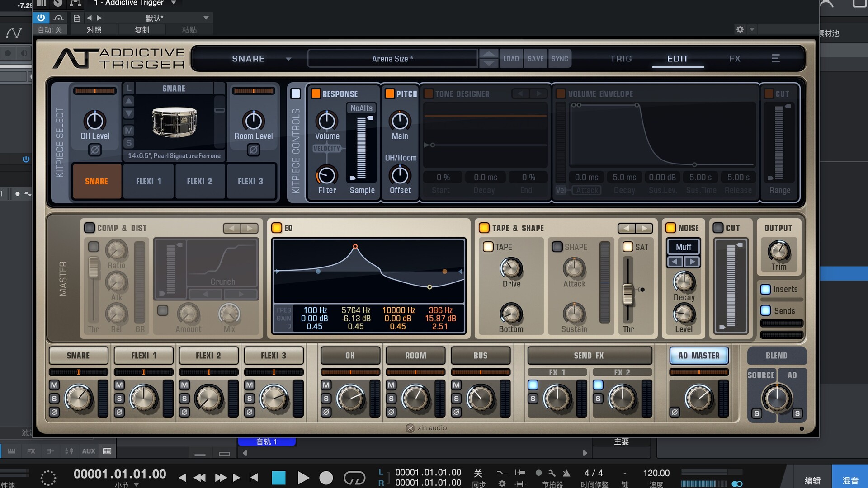868x488 pixels.
Task: Click the SAT threshold slider handle
Action: pyautogui.click(x=627, y=294)
